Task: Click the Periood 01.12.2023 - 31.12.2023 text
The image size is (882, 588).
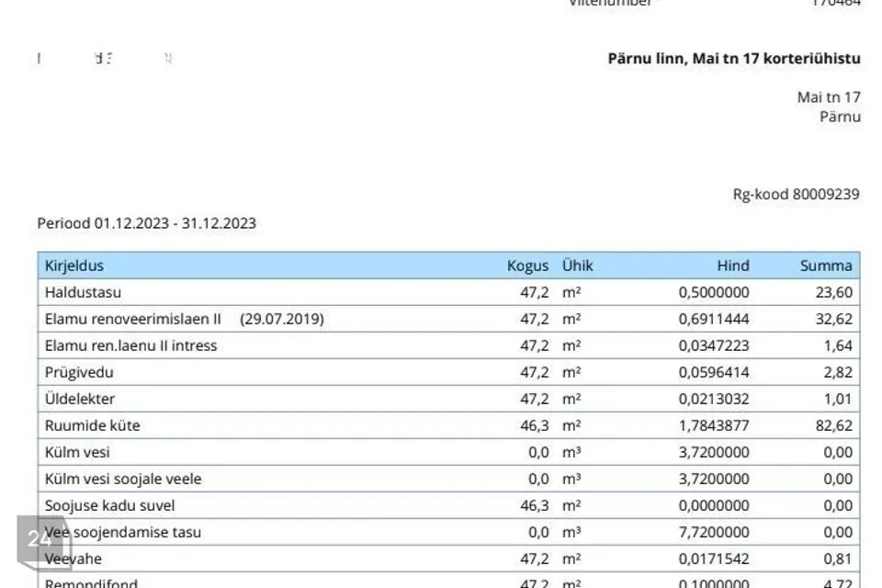Action: tap(146, 223)
